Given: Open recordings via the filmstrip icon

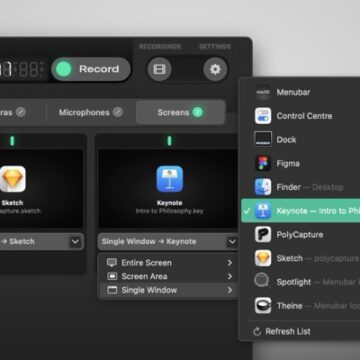Looking at the screenshot, I should point(159,69).
